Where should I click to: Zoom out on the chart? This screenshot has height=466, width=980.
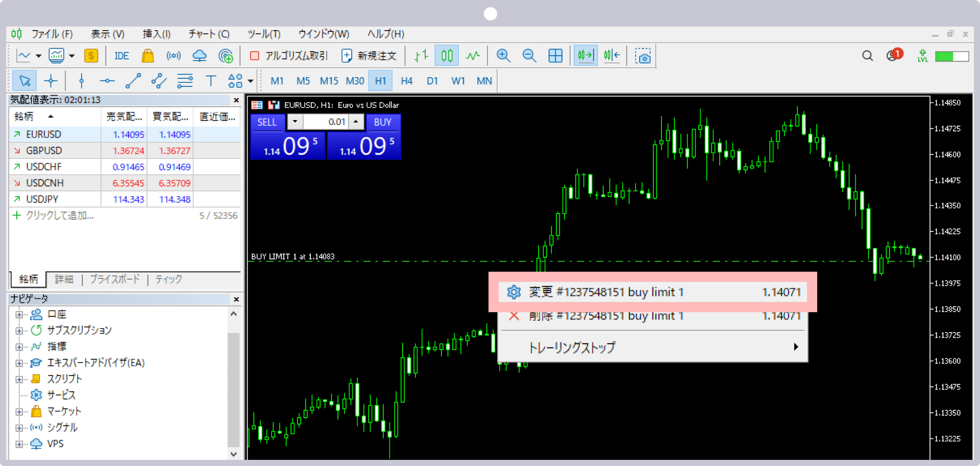(529, 56)
